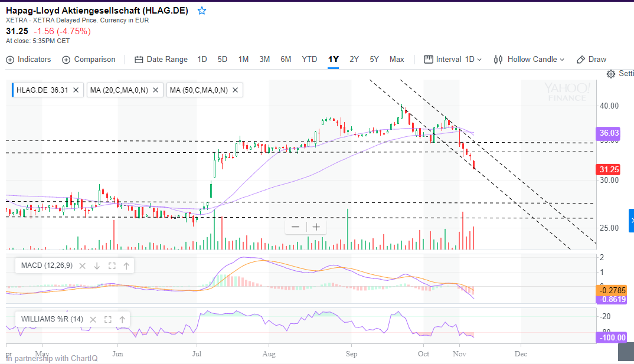
Task: Remove the MA (50,C,MA,0,N) overlay
Action: click(x=235, y=90)
